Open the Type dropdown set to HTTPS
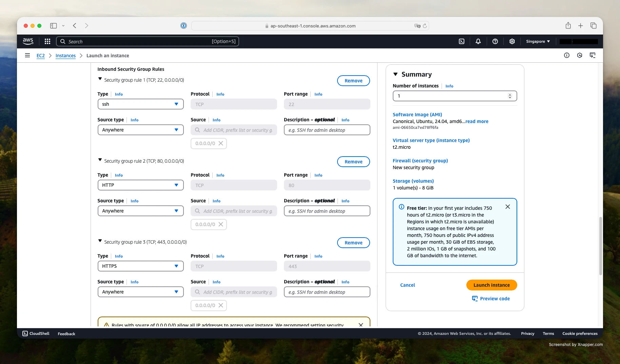 [x=140, y=266]
